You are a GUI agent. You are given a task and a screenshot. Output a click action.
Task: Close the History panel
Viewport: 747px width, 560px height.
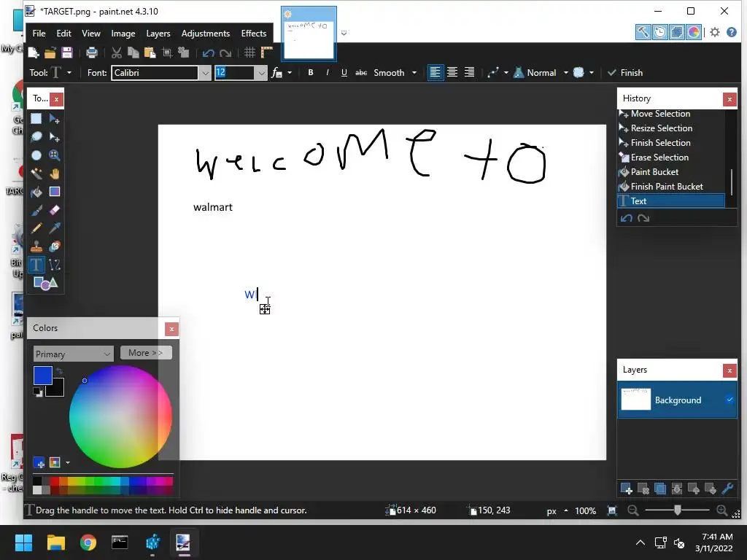[729, 99]
